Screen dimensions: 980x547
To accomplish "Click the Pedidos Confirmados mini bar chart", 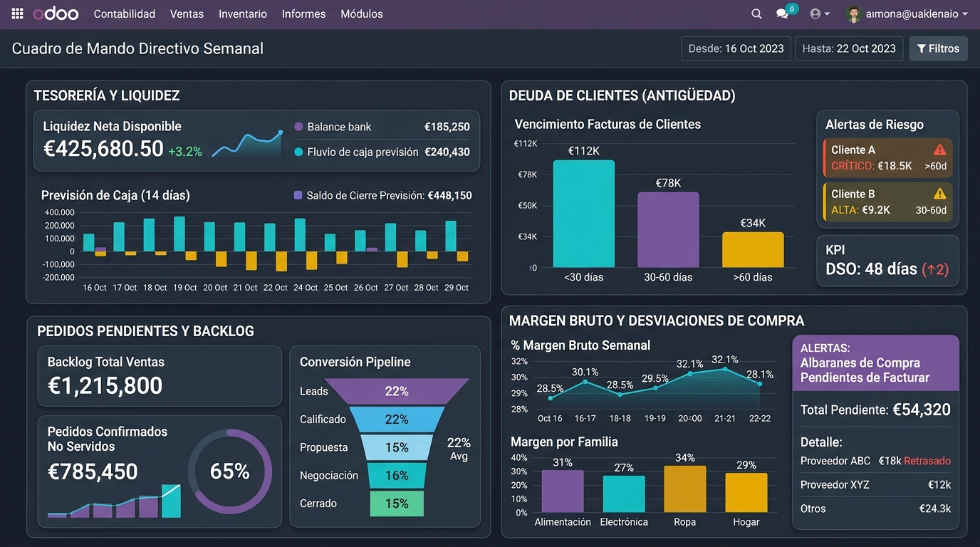I will 114,500.
